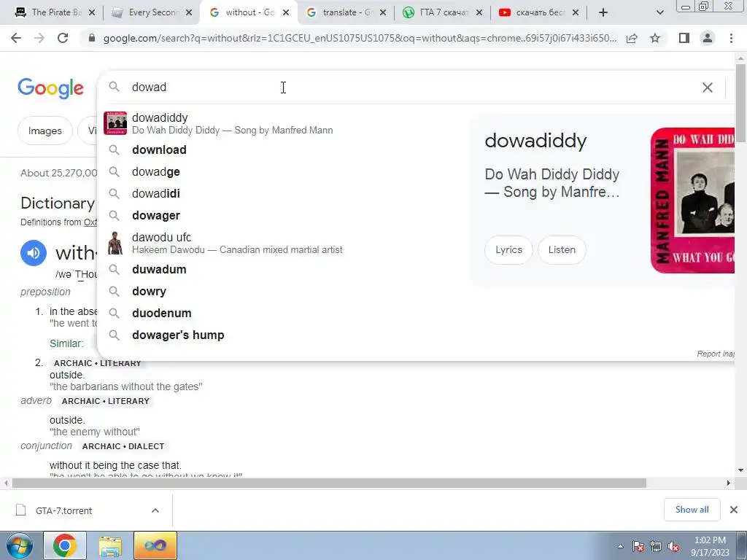Open GTA-7.torrent download item

[64, 510]
